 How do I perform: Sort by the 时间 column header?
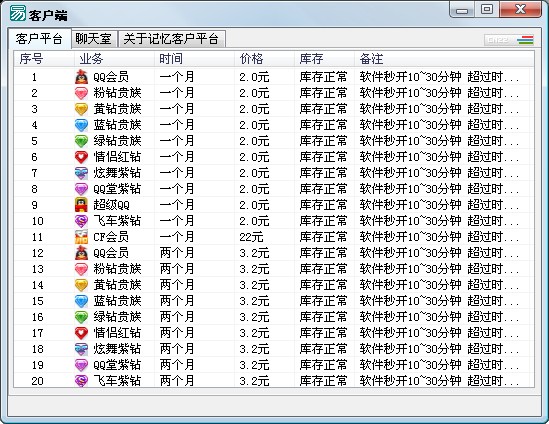194,59
